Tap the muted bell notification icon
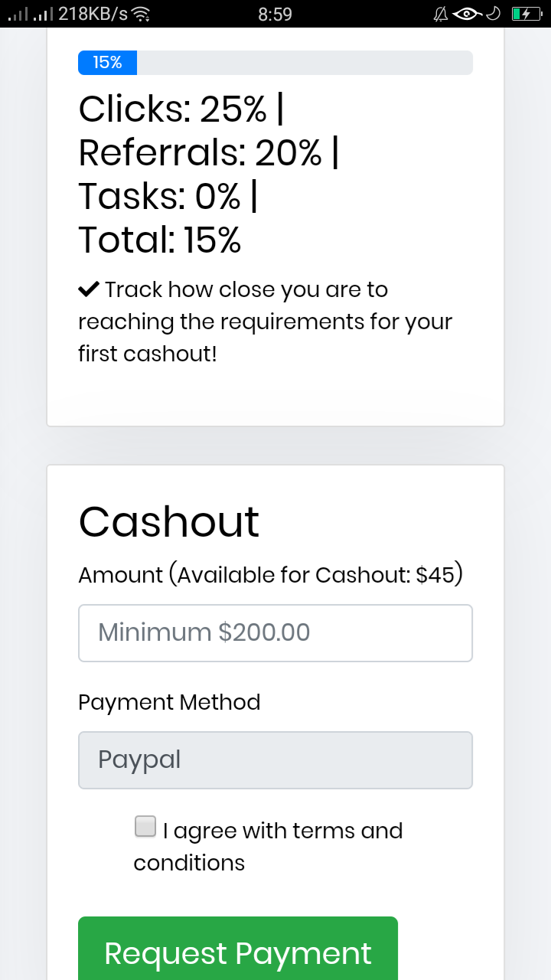The image size is (551, 980). pos(441,14)
